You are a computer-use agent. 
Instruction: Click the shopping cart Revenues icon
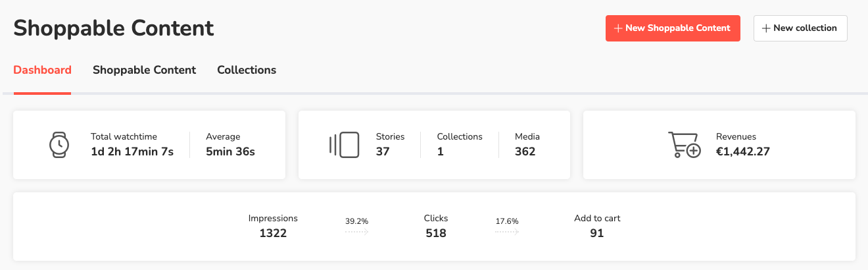point(684,144)
